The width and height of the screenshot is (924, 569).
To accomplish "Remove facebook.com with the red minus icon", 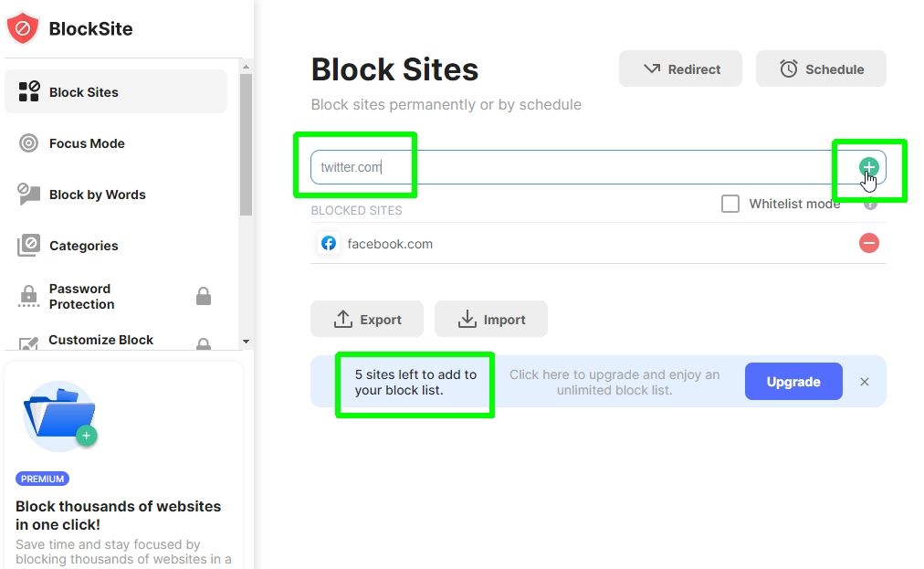I will [868, 243].
